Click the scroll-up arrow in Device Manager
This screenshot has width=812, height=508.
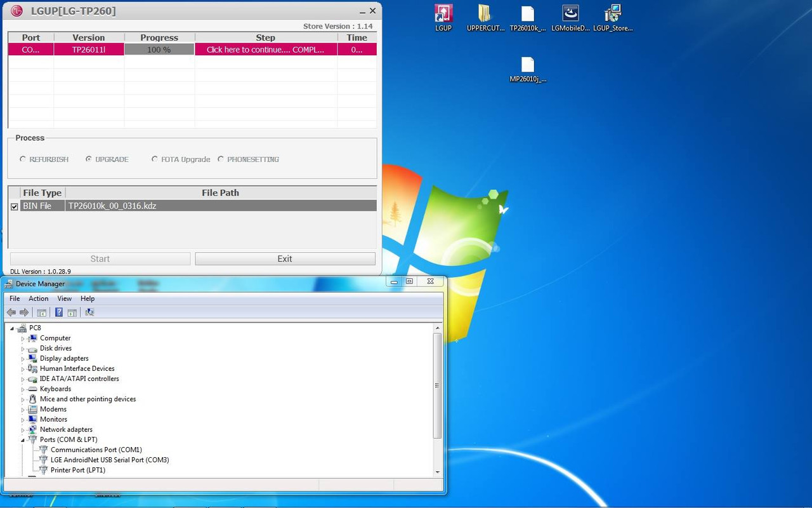pyautogui.click(x=437, y=328)
